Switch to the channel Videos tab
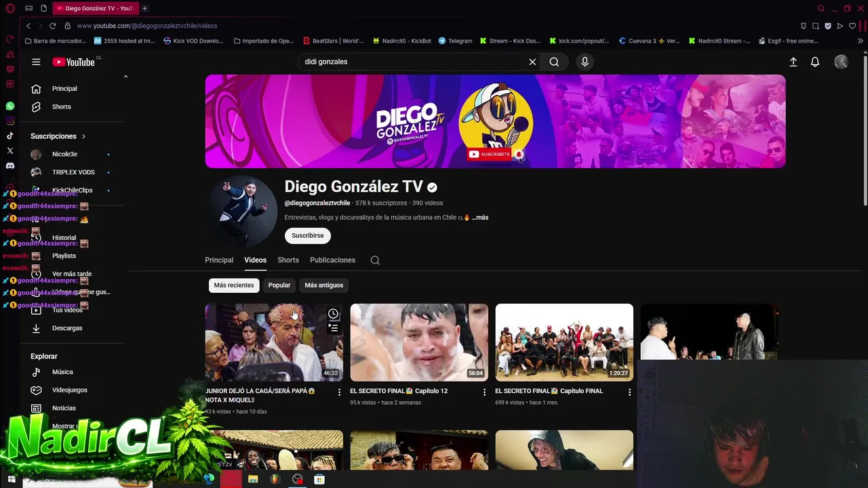 pos(256,260)
